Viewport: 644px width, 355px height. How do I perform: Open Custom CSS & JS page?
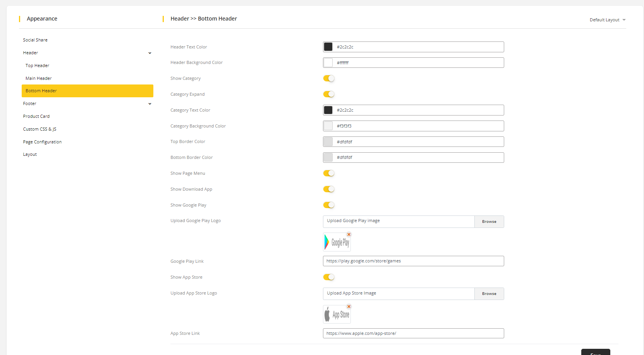39,129
